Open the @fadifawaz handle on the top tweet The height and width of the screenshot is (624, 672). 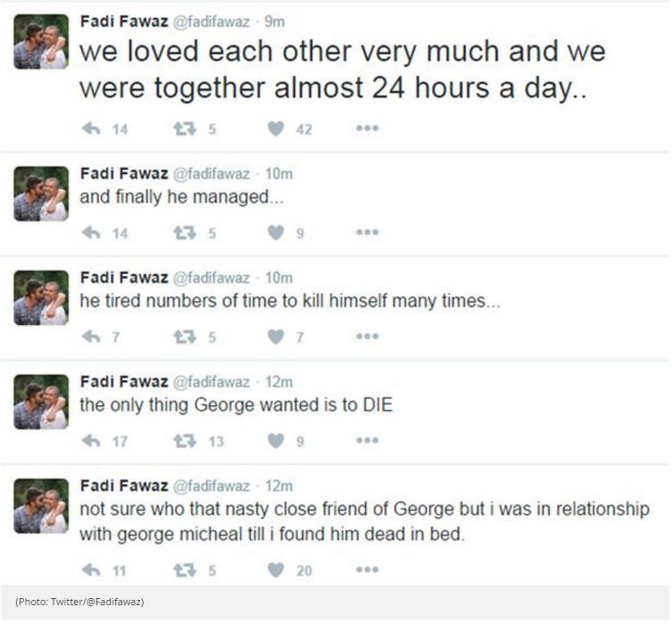pos(211,22)
